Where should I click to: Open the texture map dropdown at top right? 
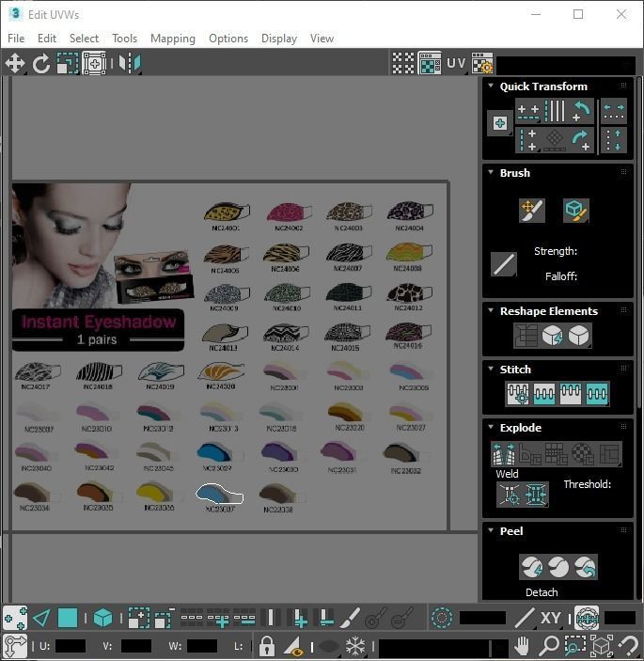pos(567,65)
